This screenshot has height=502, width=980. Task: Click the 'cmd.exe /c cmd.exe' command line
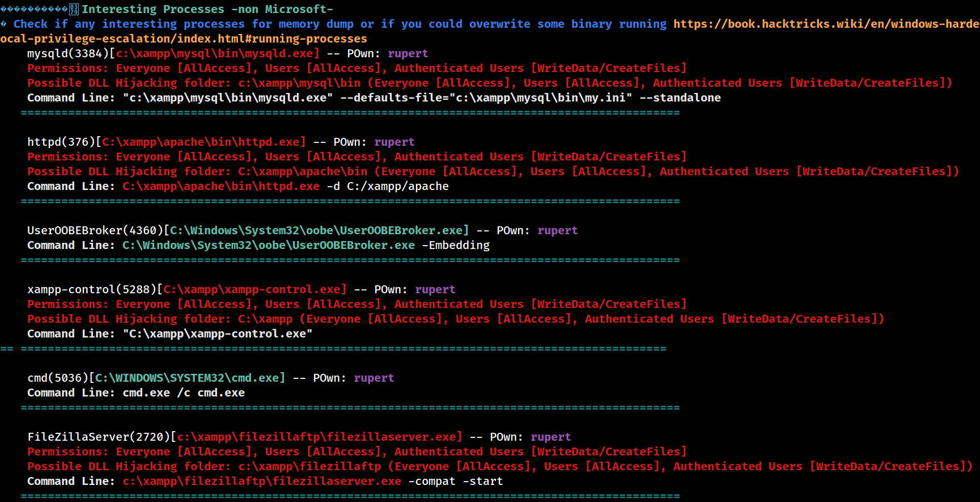(x=184, y=393)
